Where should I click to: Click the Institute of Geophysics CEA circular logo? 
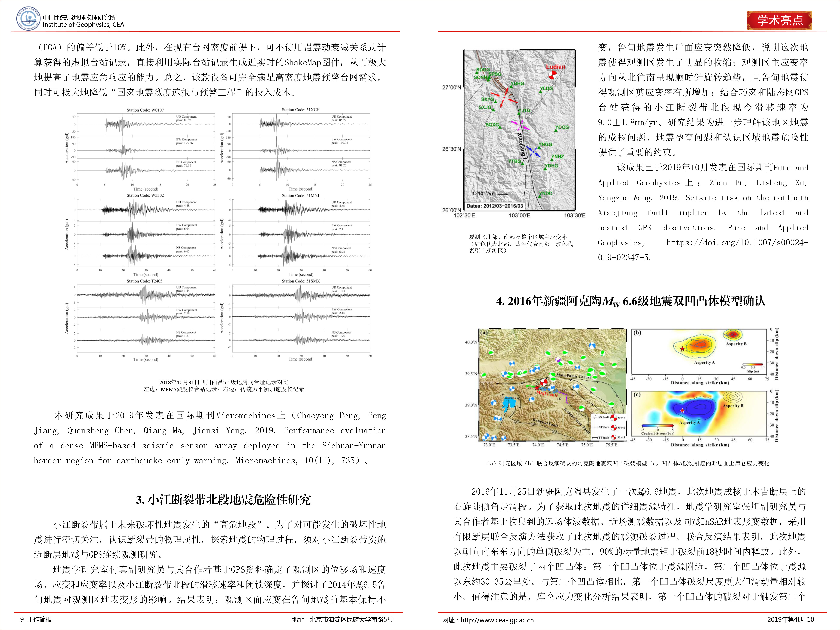click(28, 19)
